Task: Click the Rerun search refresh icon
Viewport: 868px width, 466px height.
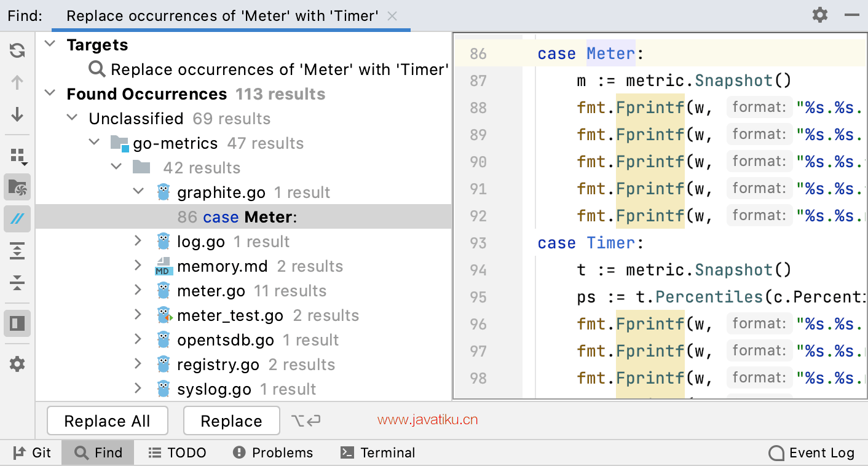Action: coord(17,50)
